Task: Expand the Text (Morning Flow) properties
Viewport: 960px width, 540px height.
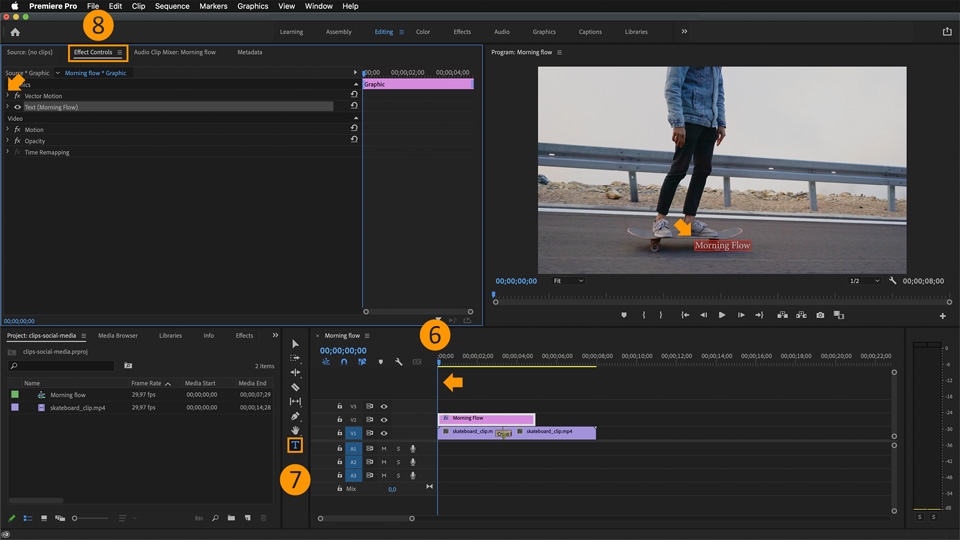Action: tap(7, 107)
